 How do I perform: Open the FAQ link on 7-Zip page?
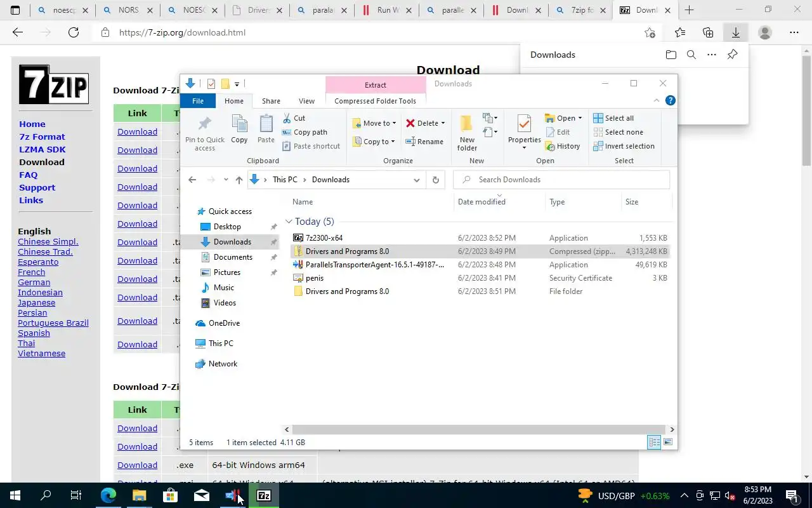coord(28,175)
